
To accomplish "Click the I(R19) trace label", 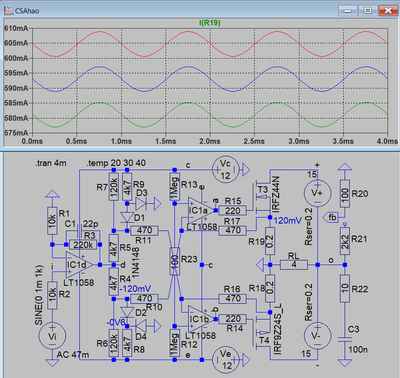I will (x=210, y=23).
